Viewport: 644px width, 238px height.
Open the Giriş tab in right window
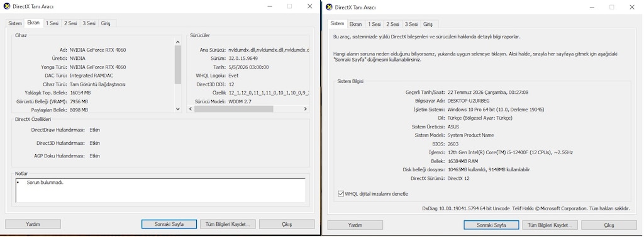tap(428, 25)
